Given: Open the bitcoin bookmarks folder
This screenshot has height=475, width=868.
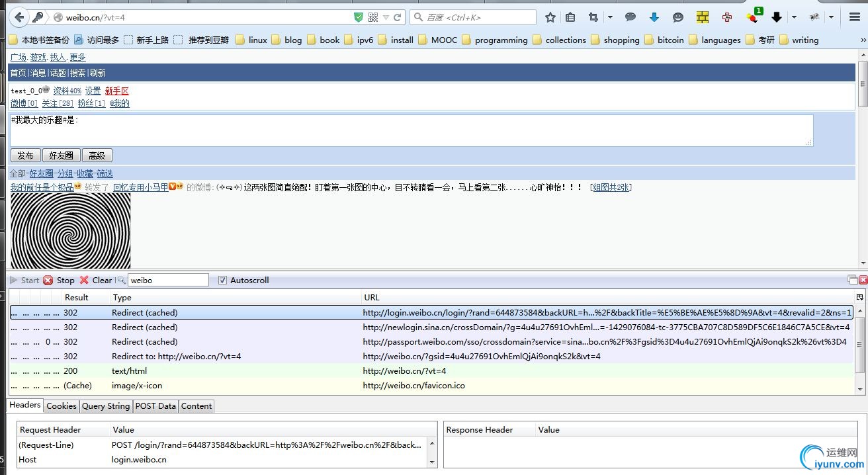Looking at the screenshot, I should (664, 40).
